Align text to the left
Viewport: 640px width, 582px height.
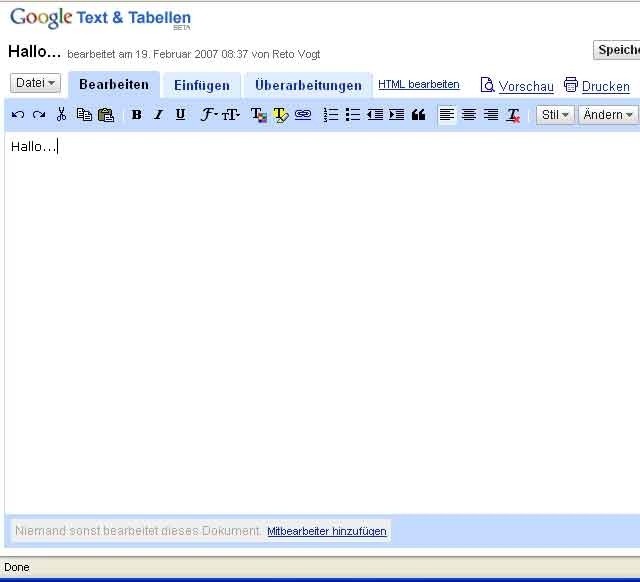coord(447,115)
